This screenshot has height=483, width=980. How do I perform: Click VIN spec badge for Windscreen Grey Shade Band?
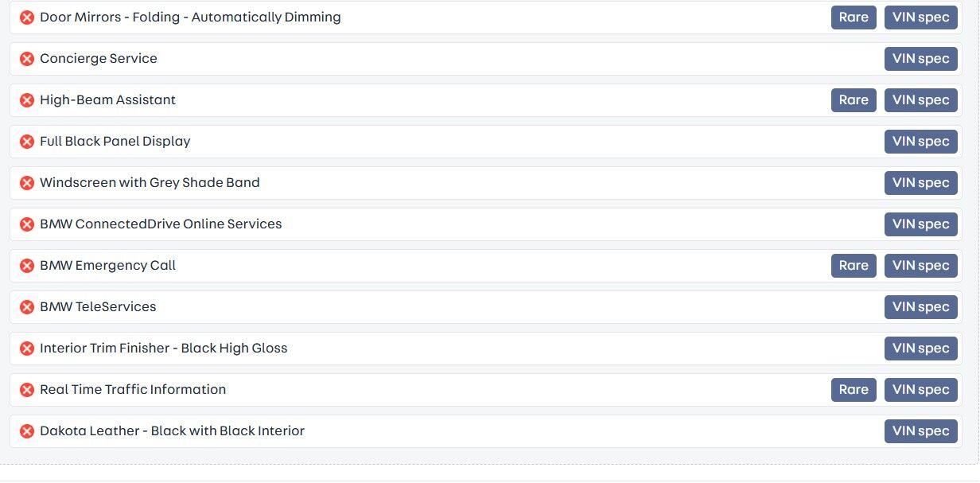(x=920, y=183)
